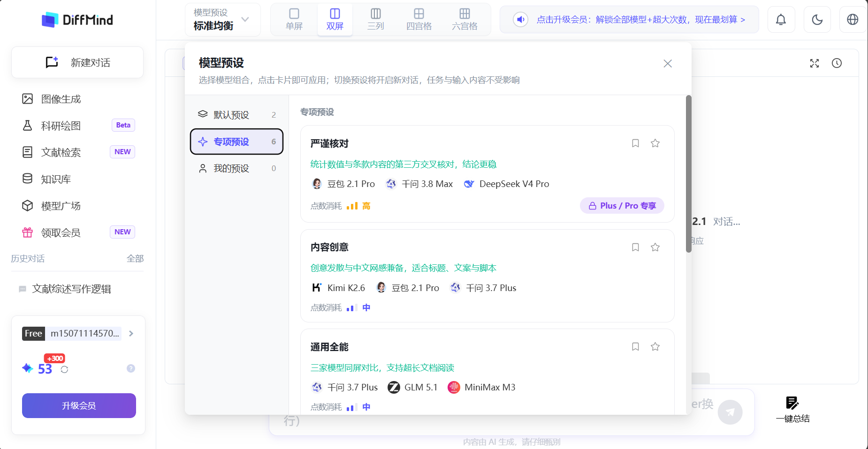Open 科研绘图 in the sidebar
This screenshot has width=868, height=449.
coord(77,126)
